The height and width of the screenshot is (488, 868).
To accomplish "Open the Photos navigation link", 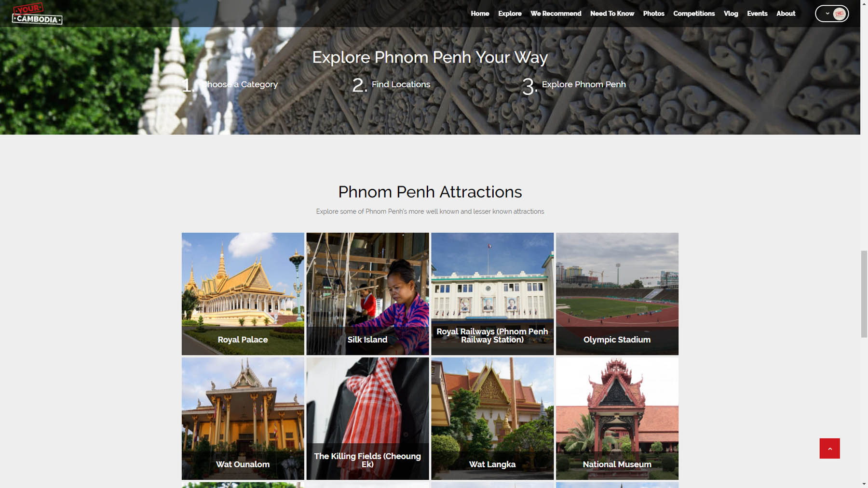I will [653, 13].
